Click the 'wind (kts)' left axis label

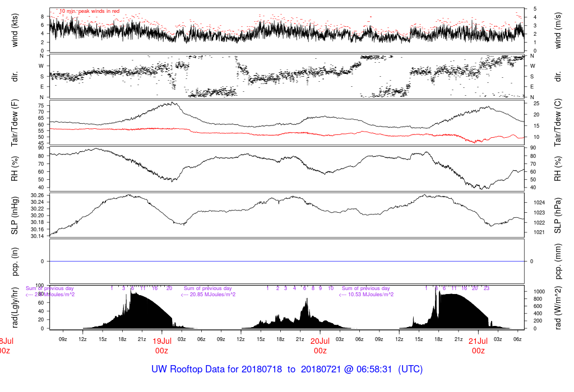(x=14, y=30)
